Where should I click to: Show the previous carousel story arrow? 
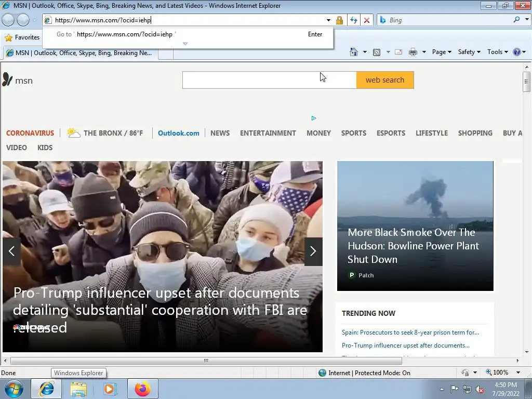pos(11,251)
